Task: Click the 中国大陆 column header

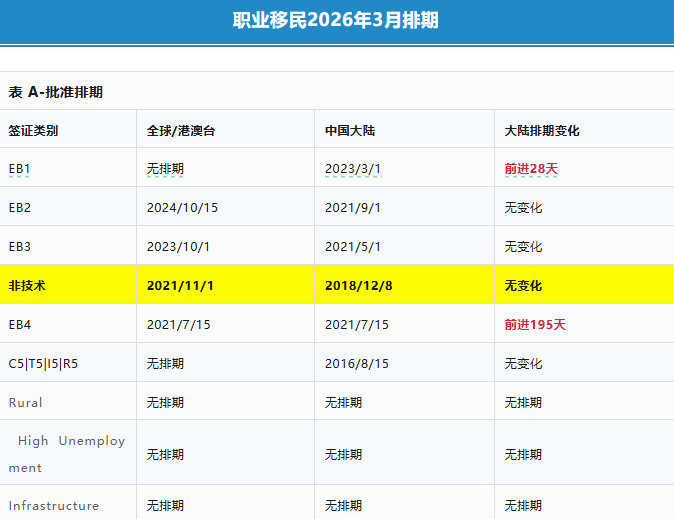Action: pyautogui.click(x=350, y=131)
